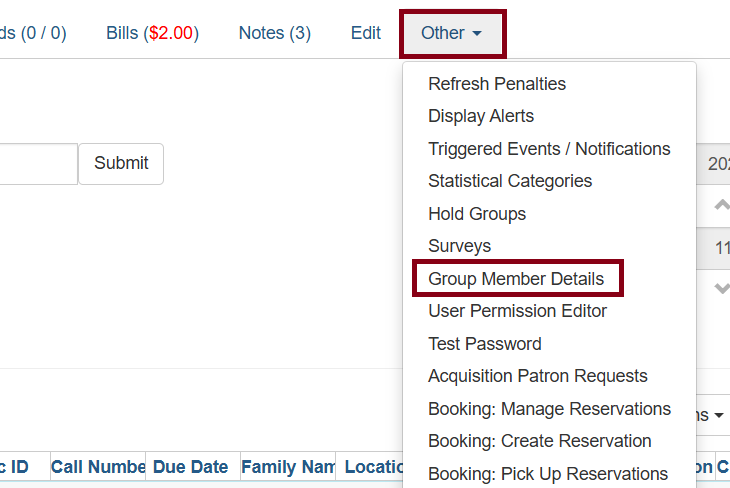730x488 pixels.
Task: Open Booking: Pick Up Reservations
Action: (x=548, y=473)
